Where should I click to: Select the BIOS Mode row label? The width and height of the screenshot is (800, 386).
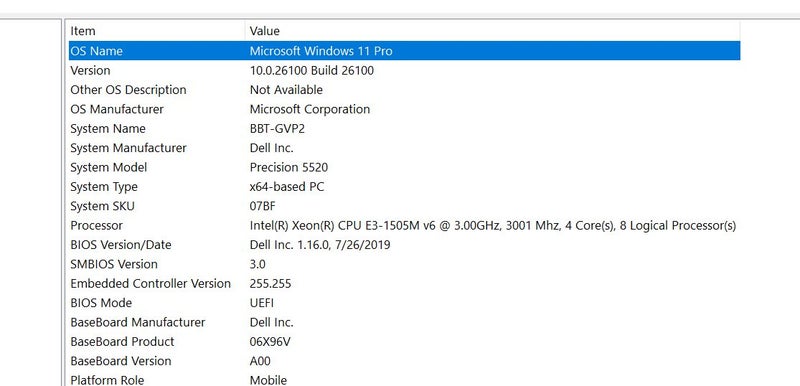101,303
